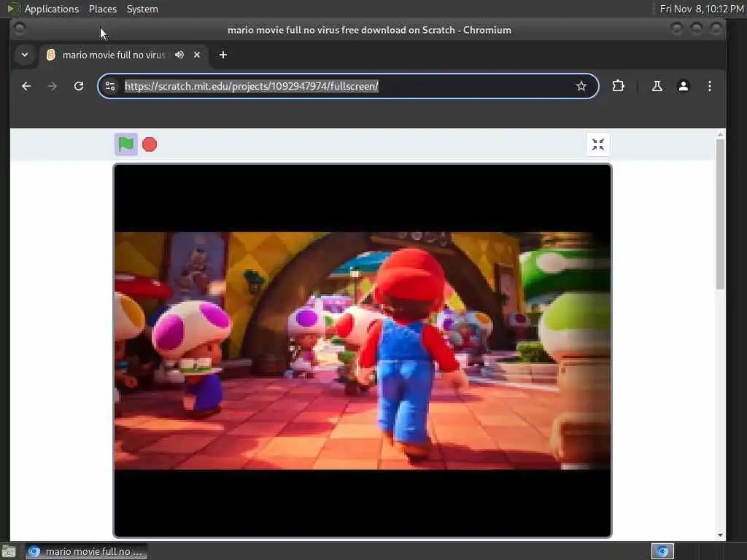Select the mario movie full no virus tab
The height and width of the screenshot is (560, 747).
[x=123, y=55]
